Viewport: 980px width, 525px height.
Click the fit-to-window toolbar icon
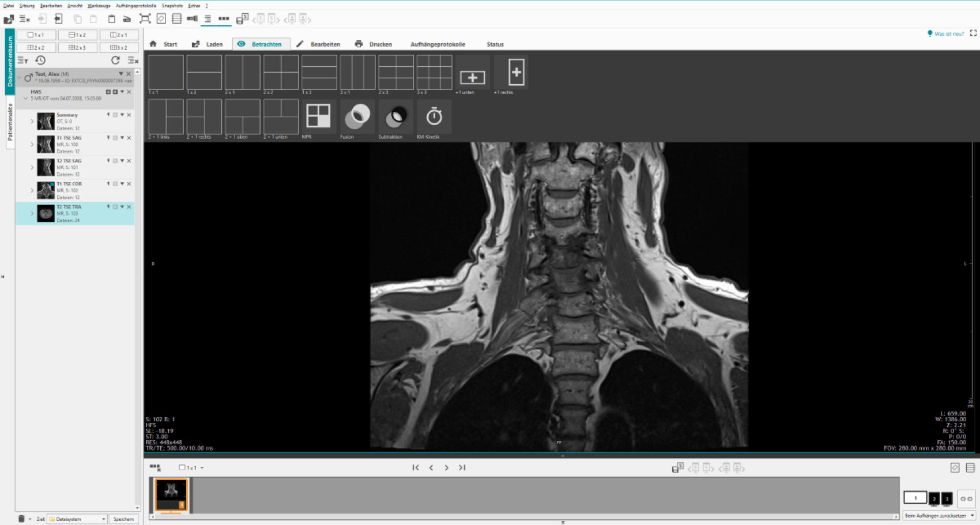(x=145, y=19)
